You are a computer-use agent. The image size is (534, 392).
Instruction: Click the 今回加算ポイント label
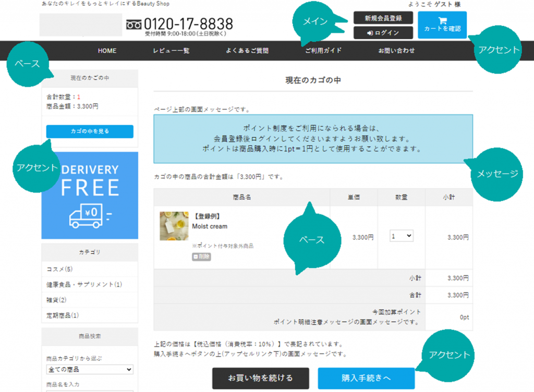(396, 312)
